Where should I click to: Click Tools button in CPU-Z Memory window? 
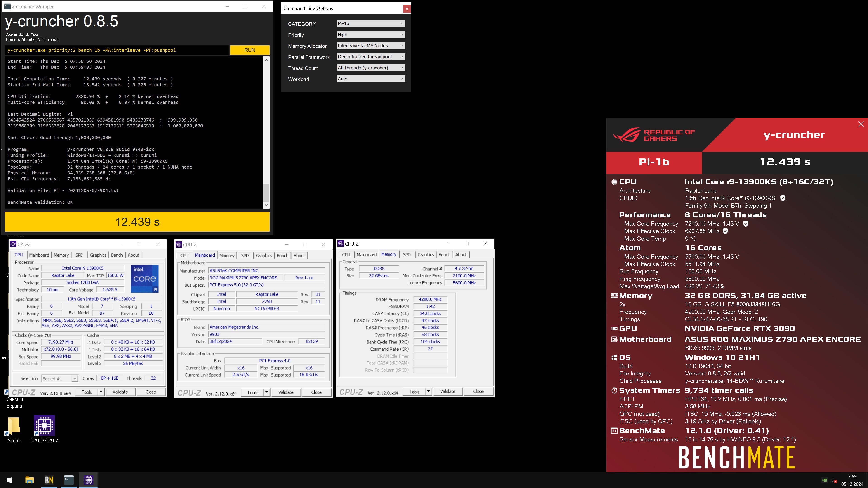(414, 391)
